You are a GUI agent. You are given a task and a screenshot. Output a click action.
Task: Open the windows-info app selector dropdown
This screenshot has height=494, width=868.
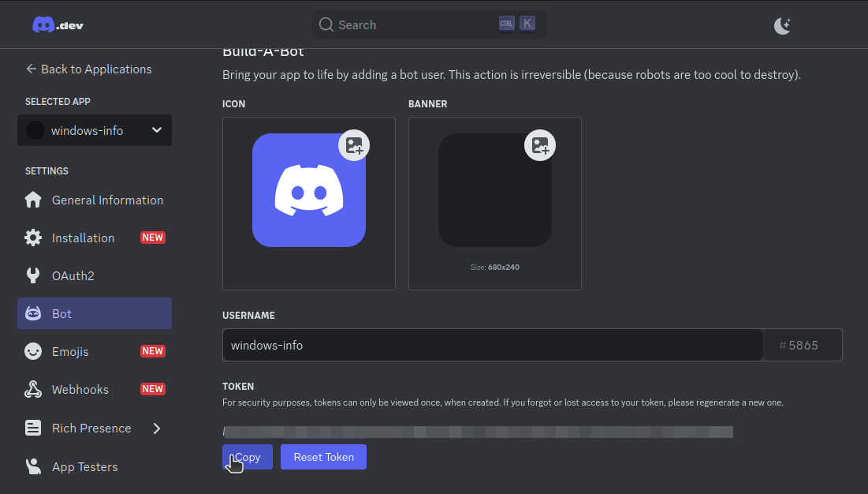[95, 131]
